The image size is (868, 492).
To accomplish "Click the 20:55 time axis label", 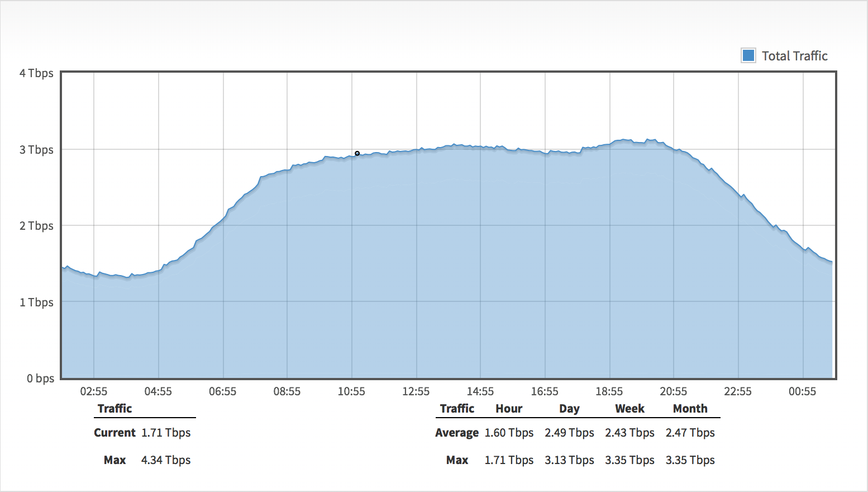I will [674, 391].
